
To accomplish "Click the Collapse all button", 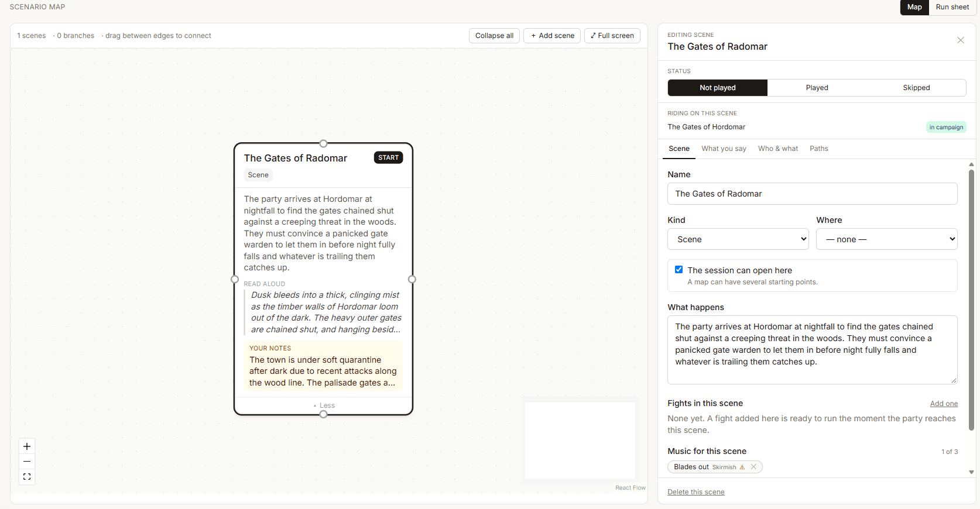I will [494, 36].
